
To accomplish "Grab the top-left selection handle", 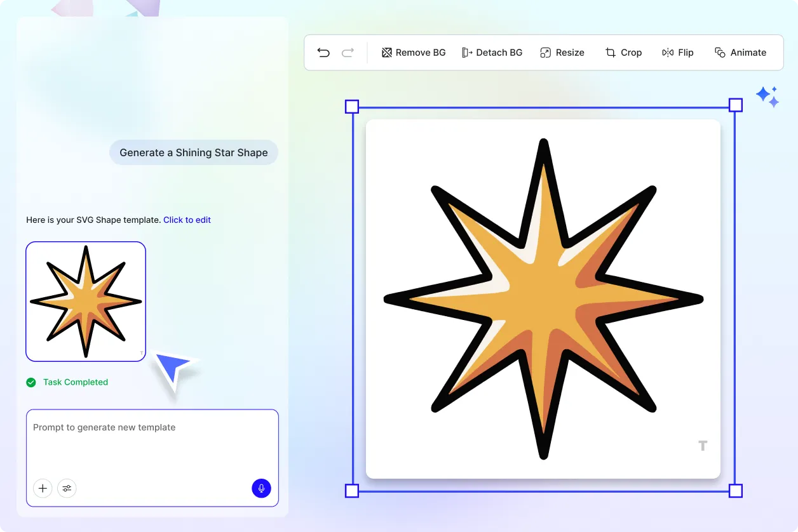I will tap(352, 106).
